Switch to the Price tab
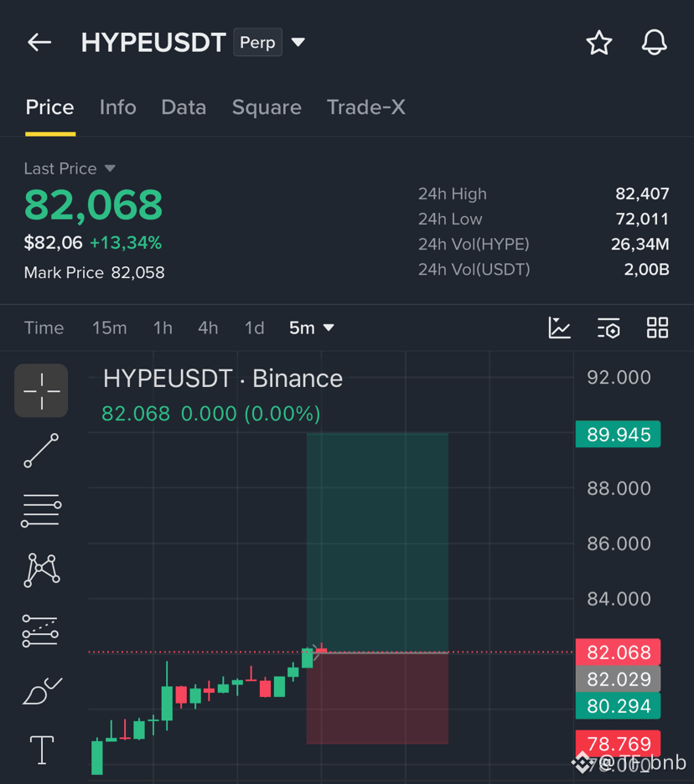The image size is (694, 784). coord(50,107)
